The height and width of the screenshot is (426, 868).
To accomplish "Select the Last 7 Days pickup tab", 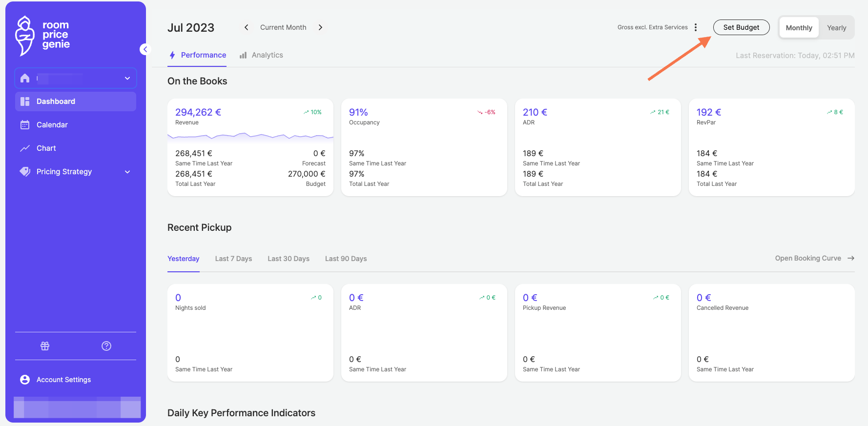I will coord(233,259).
